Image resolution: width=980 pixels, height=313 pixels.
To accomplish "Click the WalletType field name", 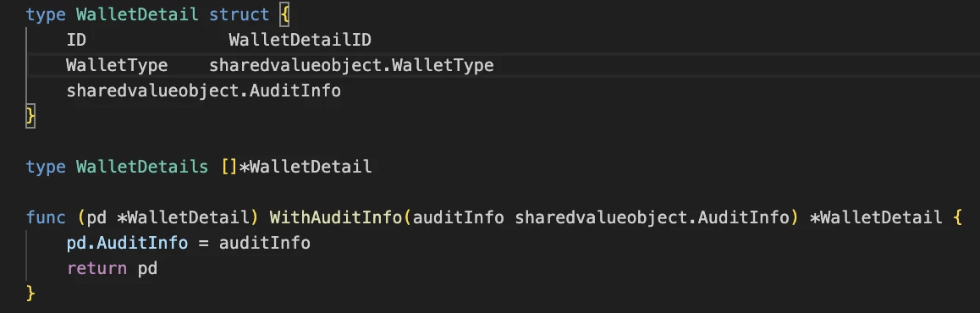I will 117,66.
